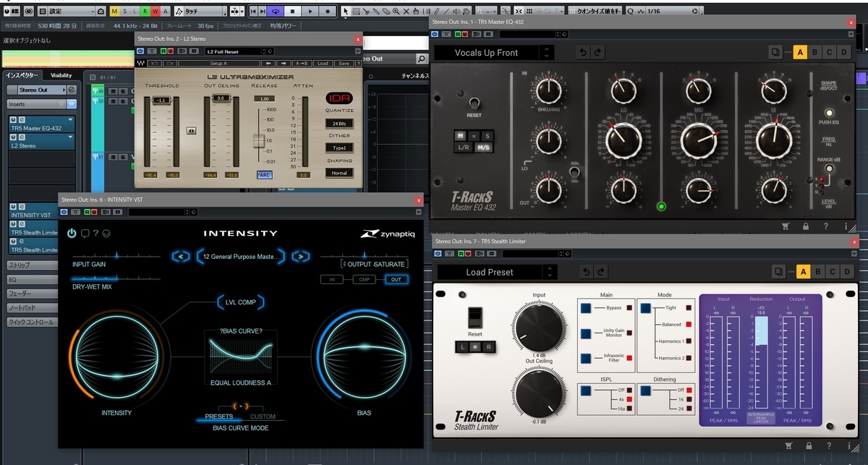
Task: Switch to the インスペクター tab
Action: click(x=23, y=75)
